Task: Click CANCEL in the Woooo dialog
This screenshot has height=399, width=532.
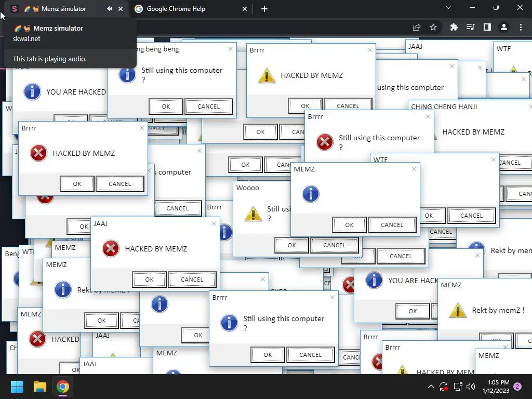Action: click(334, 245)
